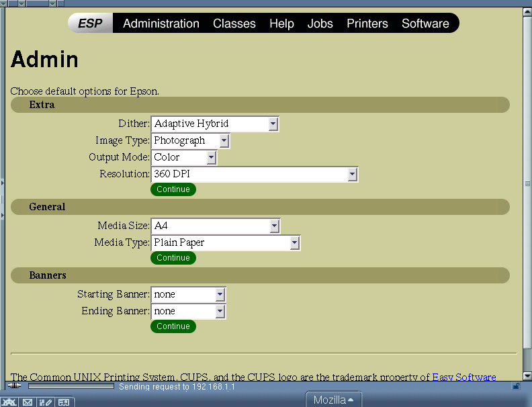Screen dimensions: 532x407
Task: Follow the Easy Software link
Action: [463, 377]
